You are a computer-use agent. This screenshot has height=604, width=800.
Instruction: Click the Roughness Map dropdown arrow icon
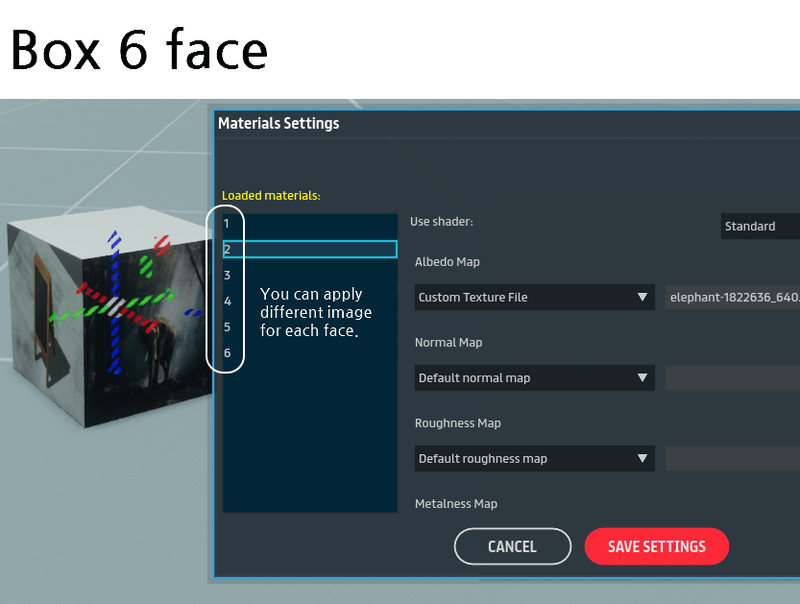pyautogui.click(x=640, y=458)
